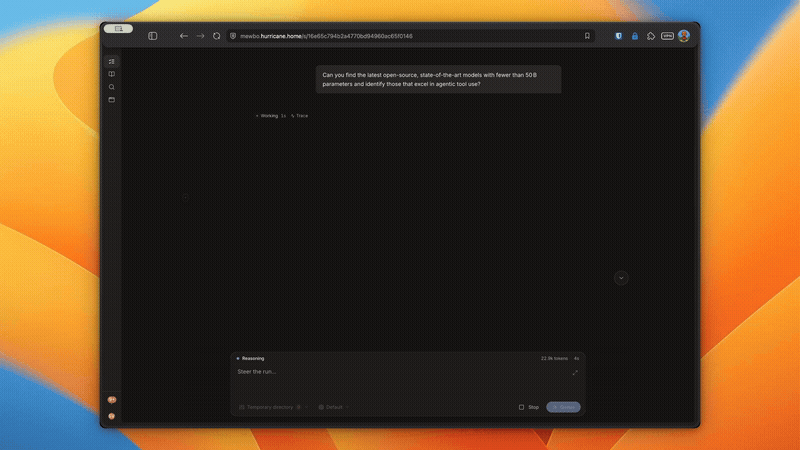Viewport: 800px width, 450px height.
Task: Expand the Working status chevron
Action: (x=257, y=116)
